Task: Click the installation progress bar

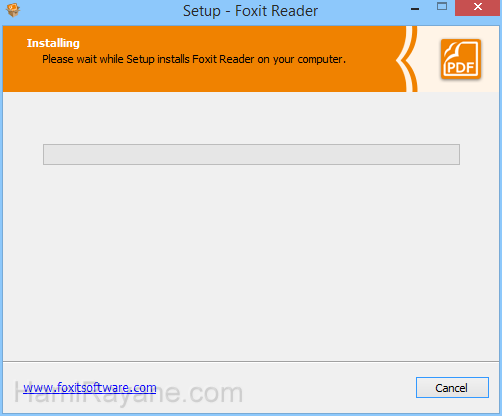Action: [x=251, y=154]
